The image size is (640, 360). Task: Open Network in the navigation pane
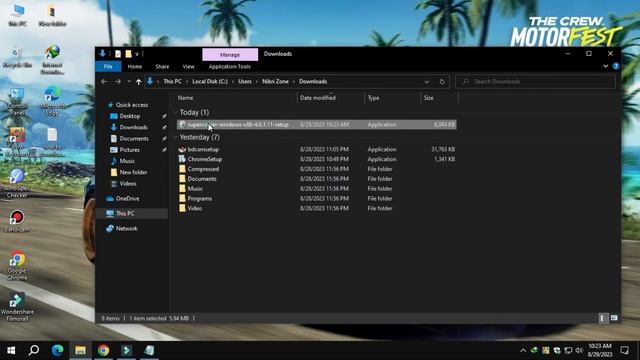[x=126, y=229]
